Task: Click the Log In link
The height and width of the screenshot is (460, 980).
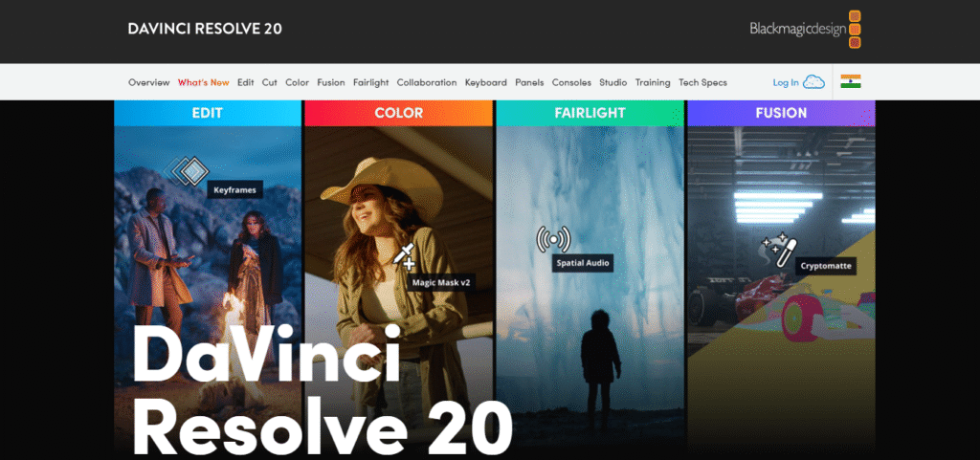Action: (786, 82)
